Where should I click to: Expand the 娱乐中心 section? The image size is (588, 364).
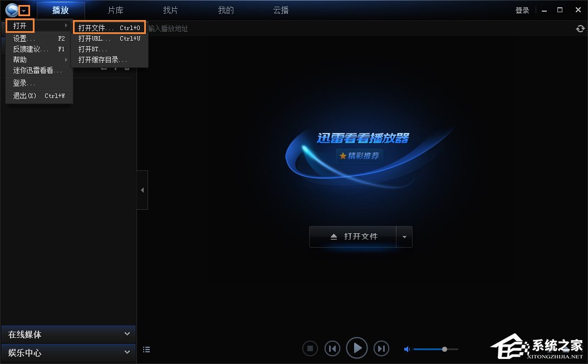(128, 352)
